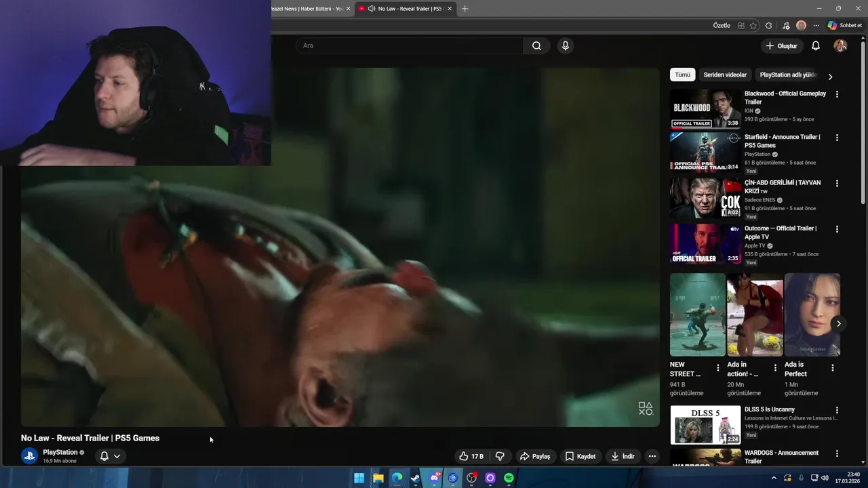The width and height of the screenshot is (868, 488).
Task: Open options menu for Starfield trailer
Action: [837, 138]
